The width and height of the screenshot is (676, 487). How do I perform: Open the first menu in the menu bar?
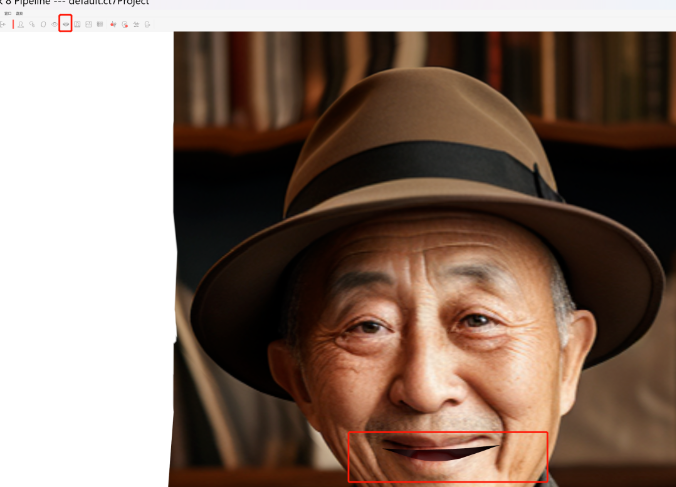pyautogui.click(x=7, y=13)
